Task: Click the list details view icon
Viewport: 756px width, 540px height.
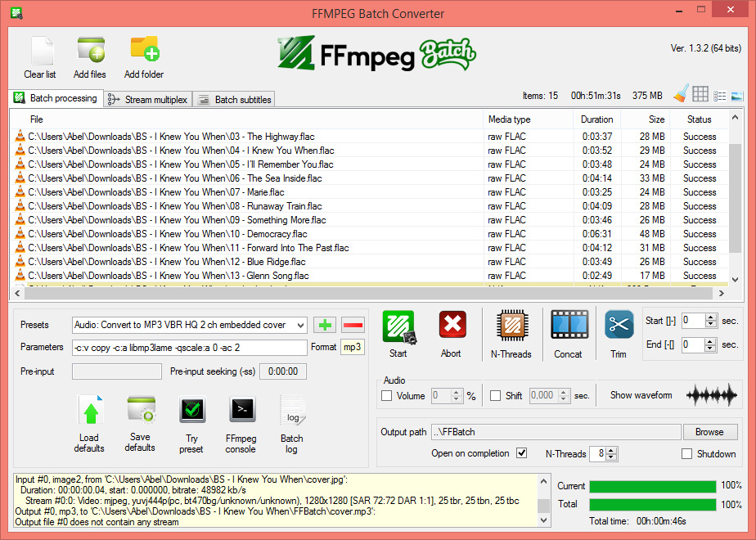Action: [x=719, y=96]
